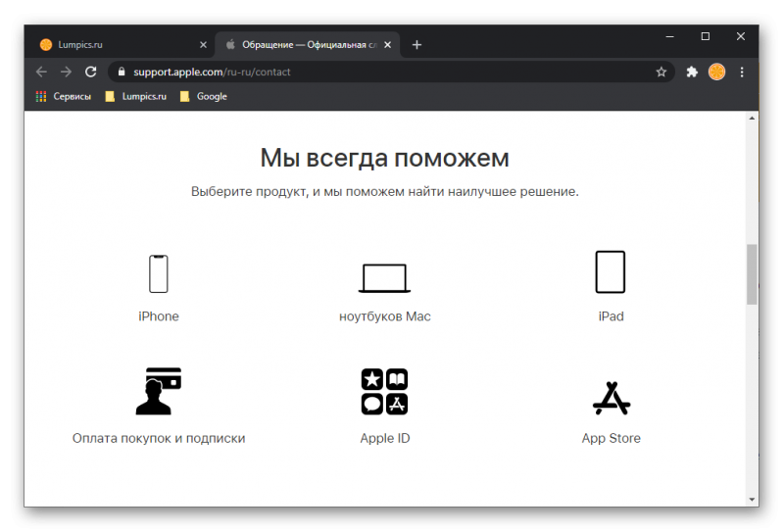The width and height of the screenshot is (784, 532).
Task: Close the Обращение Apple support tab
Action: [387, 45]
